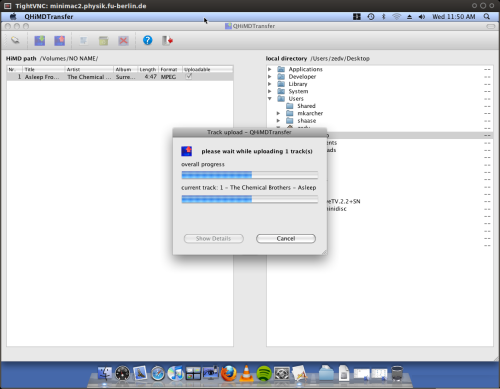The image size is (500, 389).
Task: Expand the mkarcher folder
Action: pyautogui.click(x=278, y=113)
